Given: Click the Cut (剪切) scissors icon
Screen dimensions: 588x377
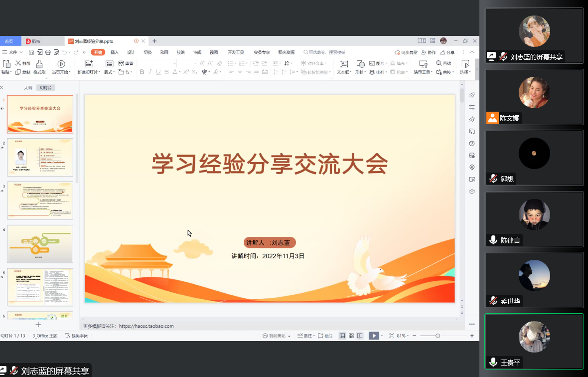Looking at the screenshot, I should [18, 63].
